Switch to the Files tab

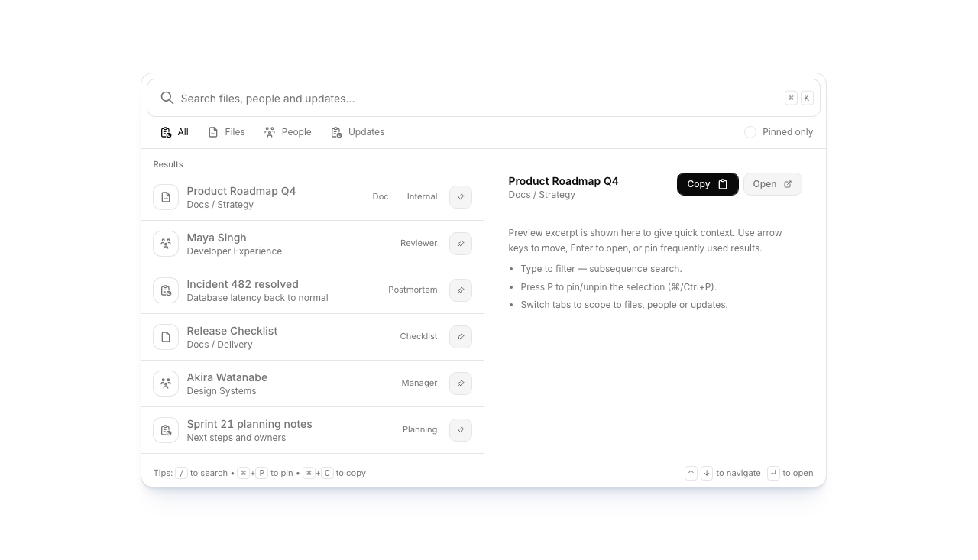pos(227,132)
